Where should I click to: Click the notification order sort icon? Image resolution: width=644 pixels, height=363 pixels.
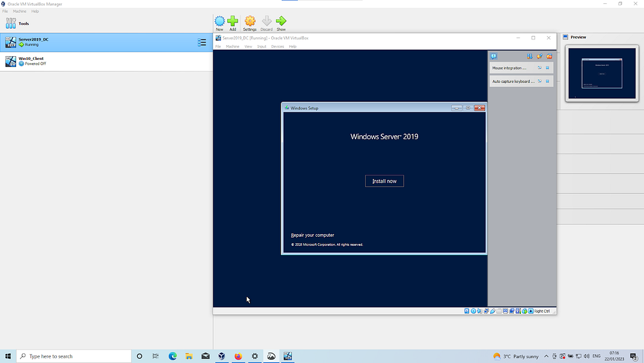529,56
